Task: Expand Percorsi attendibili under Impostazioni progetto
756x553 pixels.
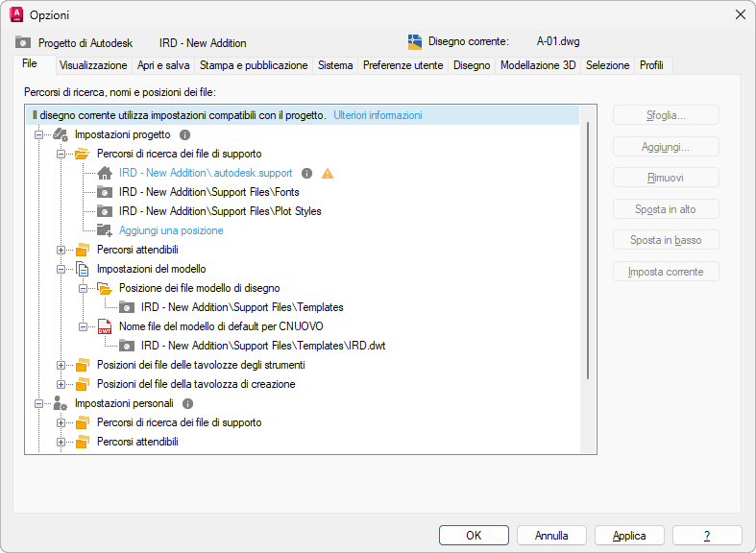Action: pyautogui.click(x=61, y=250)
